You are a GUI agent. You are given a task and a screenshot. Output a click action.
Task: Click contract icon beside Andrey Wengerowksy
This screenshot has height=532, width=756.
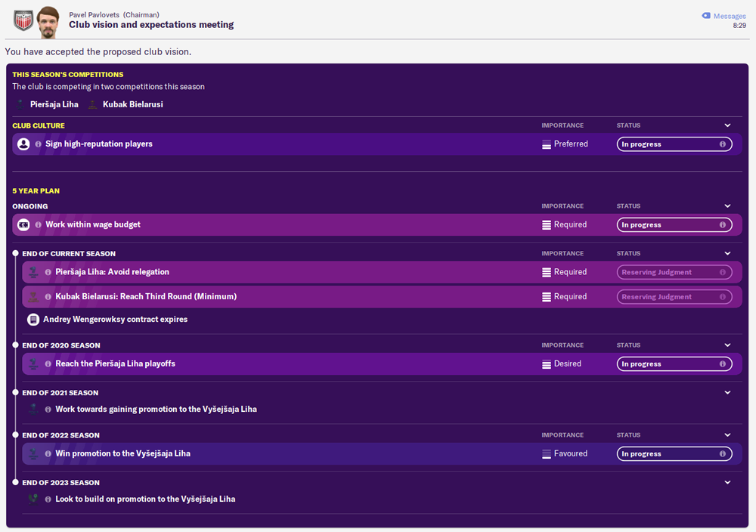pyautogui.click(x=33, y=320)
